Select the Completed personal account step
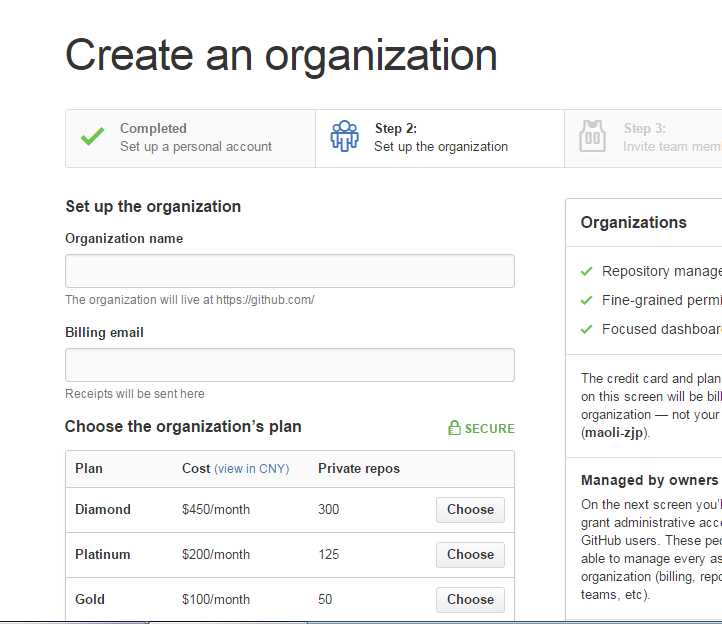 [191, 138]
